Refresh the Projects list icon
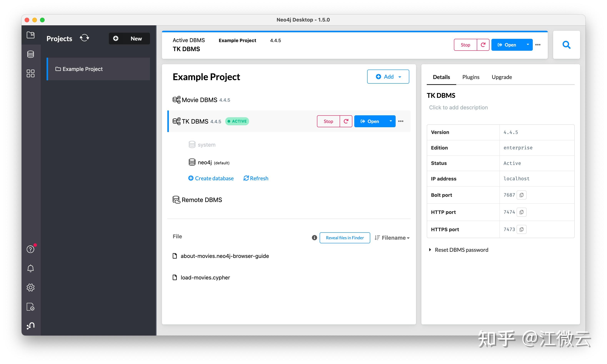The height and width of the screenshot is (364, 607). coord(84,38)
